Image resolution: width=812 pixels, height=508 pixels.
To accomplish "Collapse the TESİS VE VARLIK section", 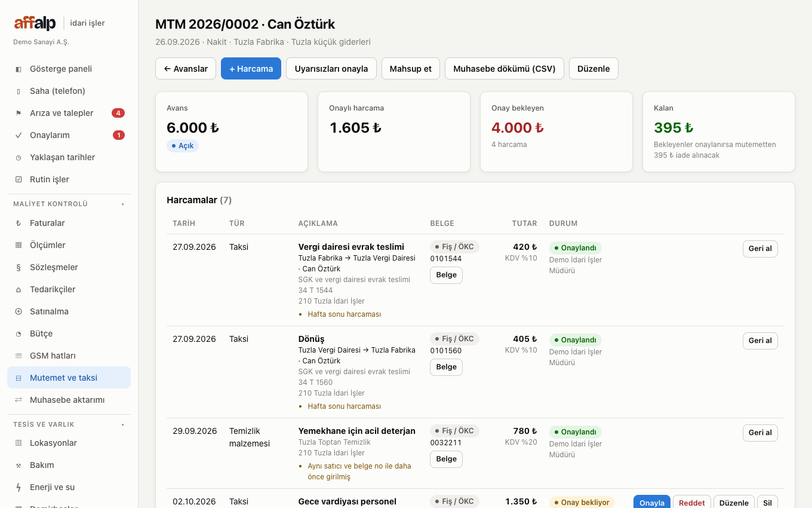I will [69, 424].
